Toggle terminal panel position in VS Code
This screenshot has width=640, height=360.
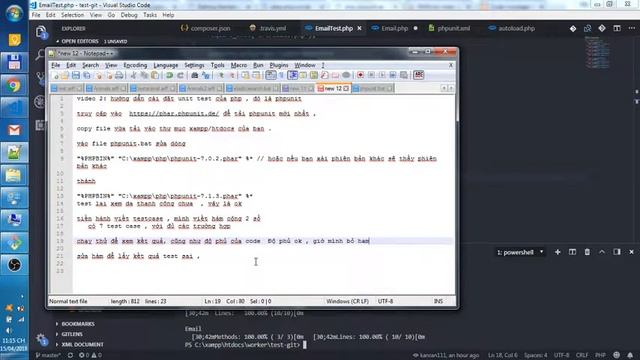(x=617, y=252)
